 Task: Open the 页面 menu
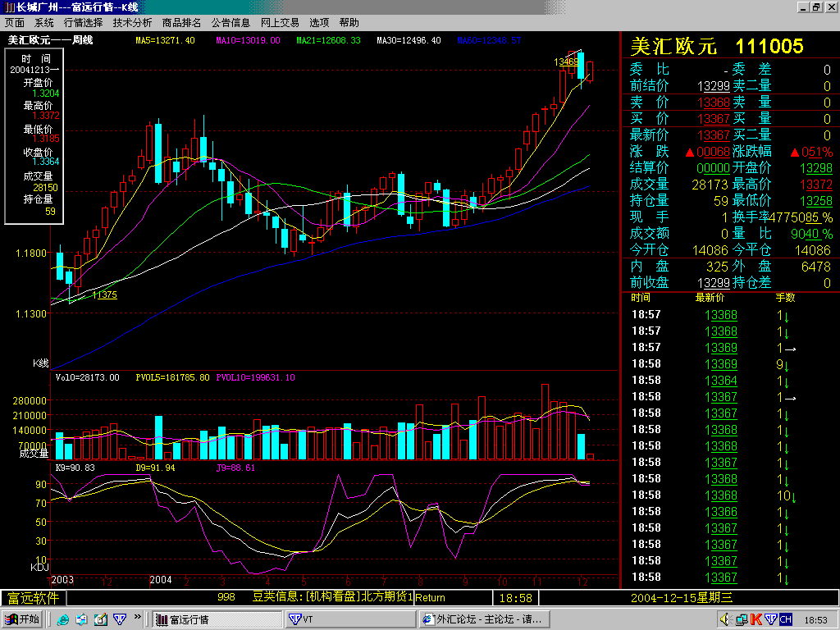(x=15, y=22)
